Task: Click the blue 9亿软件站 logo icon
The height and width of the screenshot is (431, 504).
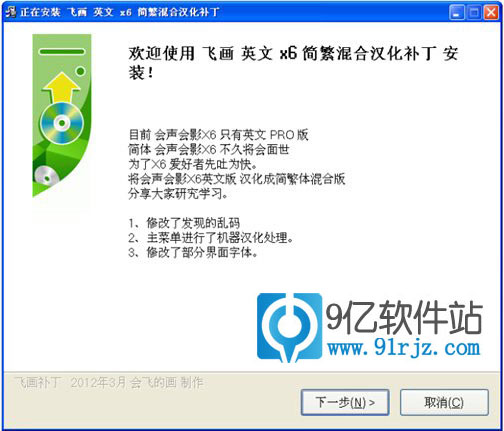Action: click(289, 327)
